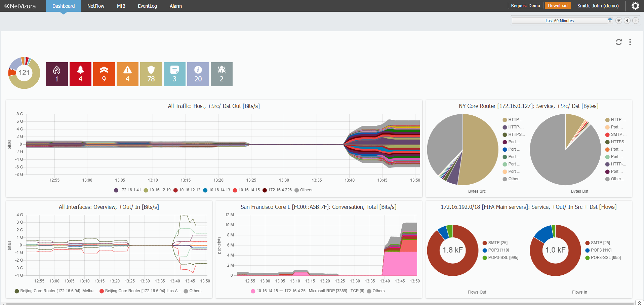
Task: Click the orange Download button
Action: 558,6
